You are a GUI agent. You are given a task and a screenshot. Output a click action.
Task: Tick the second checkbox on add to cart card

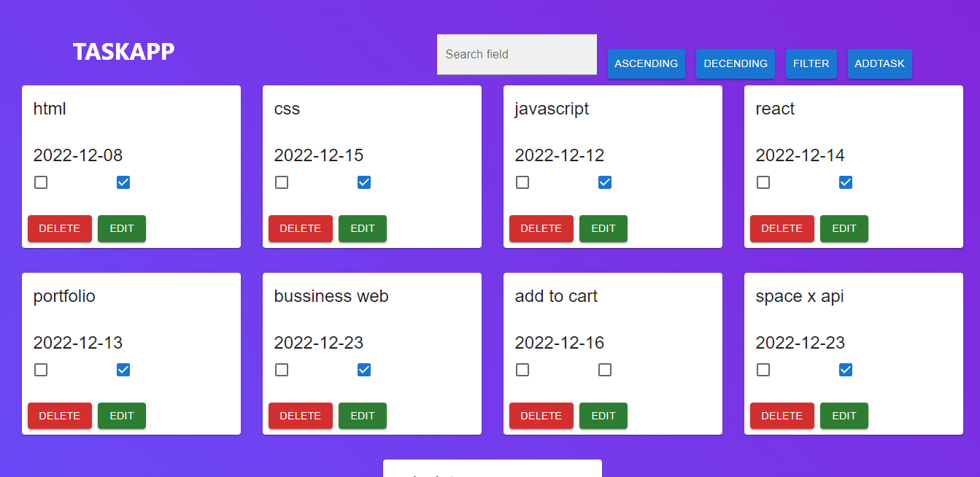coord(605,370)
